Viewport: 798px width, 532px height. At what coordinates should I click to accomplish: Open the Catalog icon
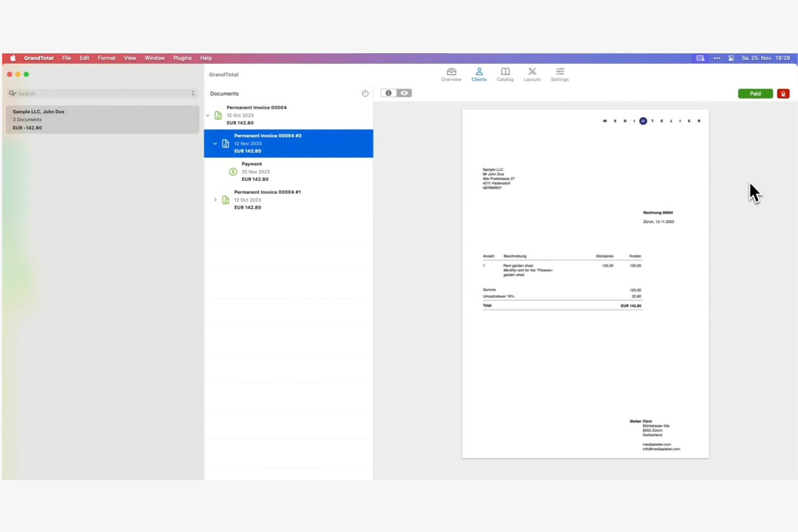[x=505, y=74]
